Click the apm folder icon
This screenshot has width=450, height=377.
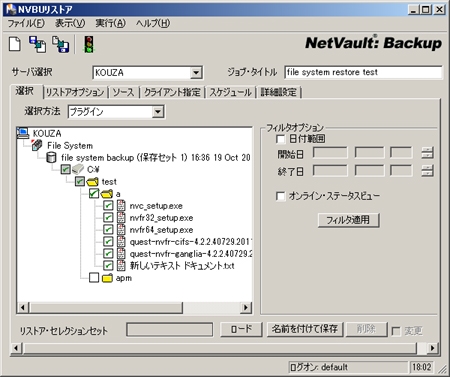(x=107, y=278)
